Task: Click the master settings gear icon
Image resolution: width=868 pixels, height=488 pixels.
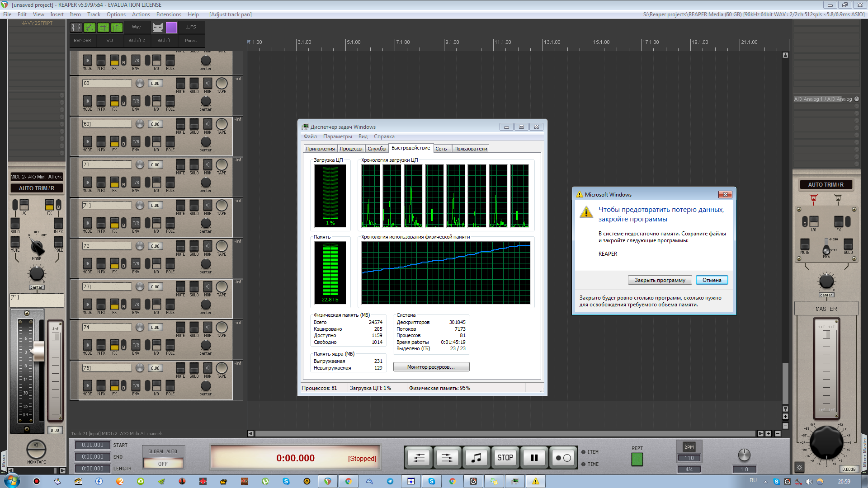Action: click(x=799, y=468)
